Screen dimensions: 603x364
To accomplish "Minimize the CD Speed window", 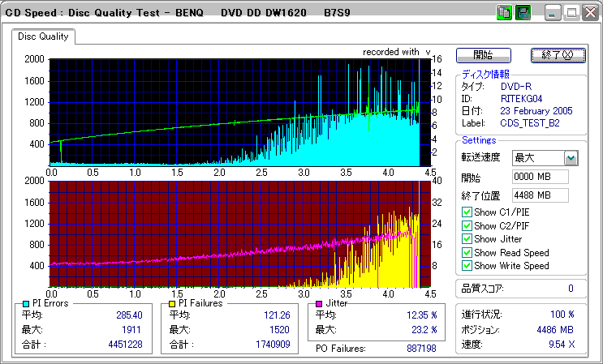I will click(x=553, y=13).
